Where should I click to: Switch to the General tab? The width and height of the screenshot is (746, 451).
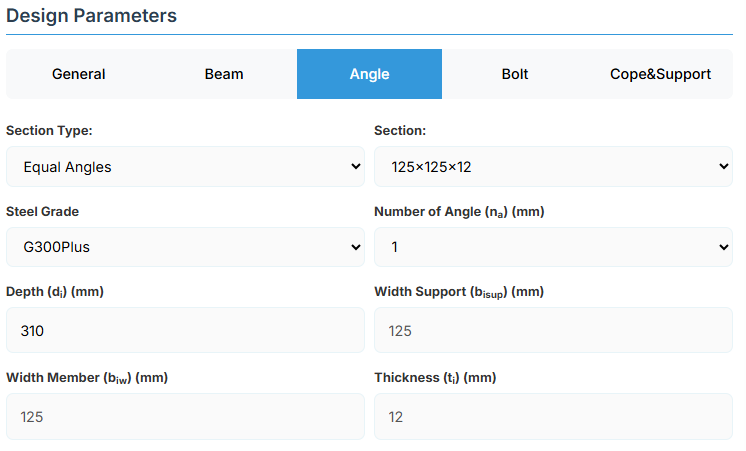[x=79, y=74]
